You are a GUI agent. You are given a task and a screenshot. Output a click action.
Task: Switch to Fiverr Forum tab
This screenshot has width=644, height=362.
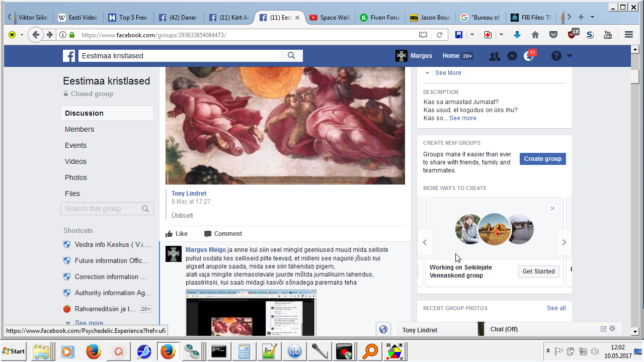pos(380,18)
